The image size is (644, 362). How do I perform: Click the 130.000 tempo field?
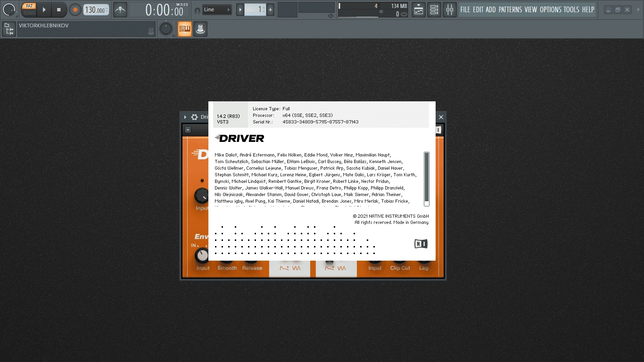click(96, 10)
